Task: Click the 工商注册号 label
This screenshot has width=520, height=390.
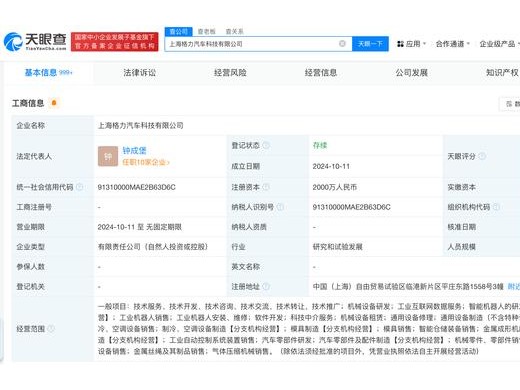Action: [34, 207]
